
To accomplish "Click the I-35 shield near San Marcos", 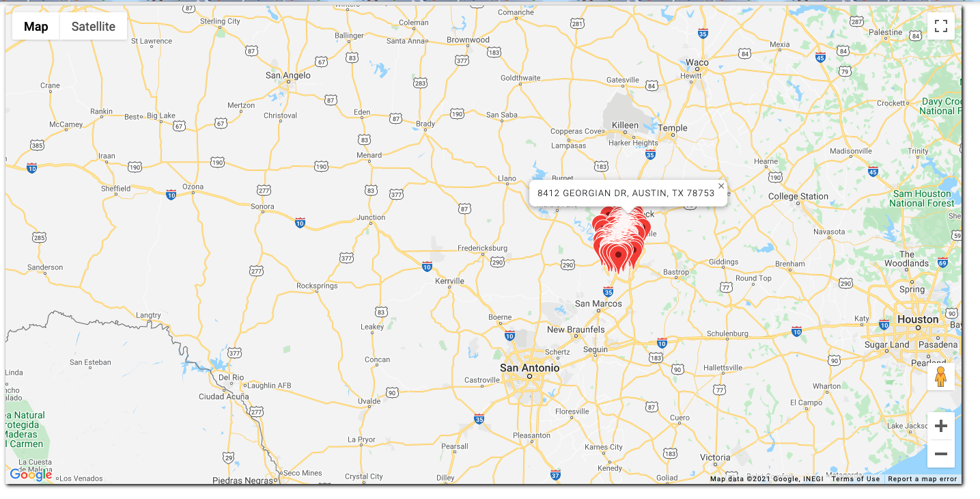I will [608, 291].
